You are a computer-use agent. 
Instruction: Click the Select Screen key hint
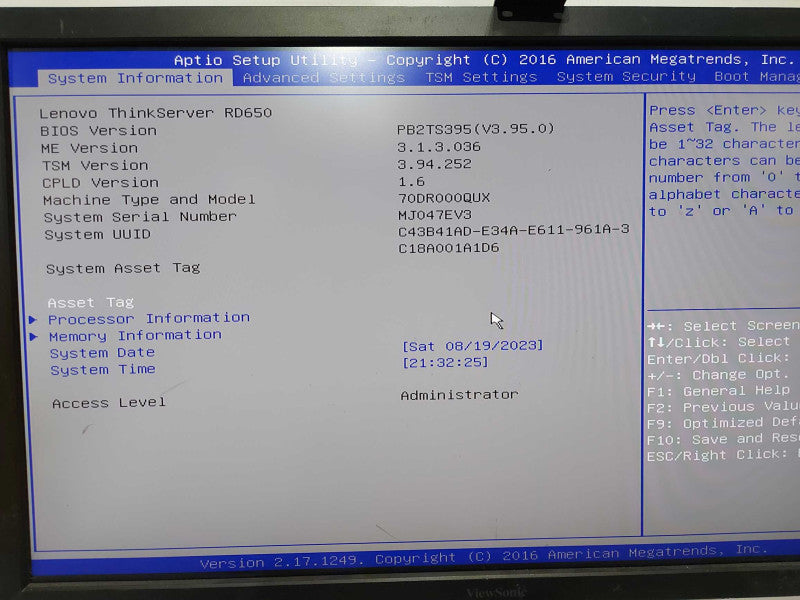(x=723, y=326)
